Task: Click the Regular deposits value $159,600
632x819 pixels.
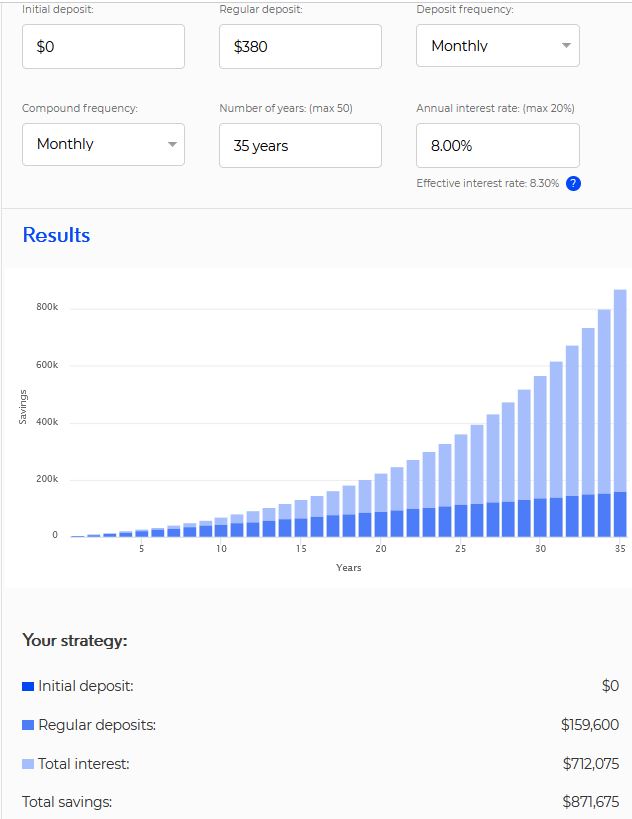Action: click(x=590, y=725)
